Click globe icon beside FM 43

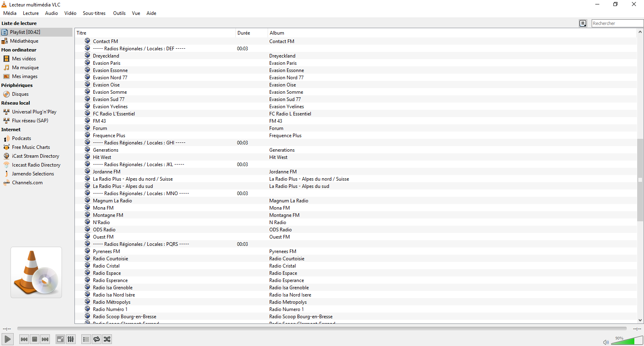coord(87,120)
